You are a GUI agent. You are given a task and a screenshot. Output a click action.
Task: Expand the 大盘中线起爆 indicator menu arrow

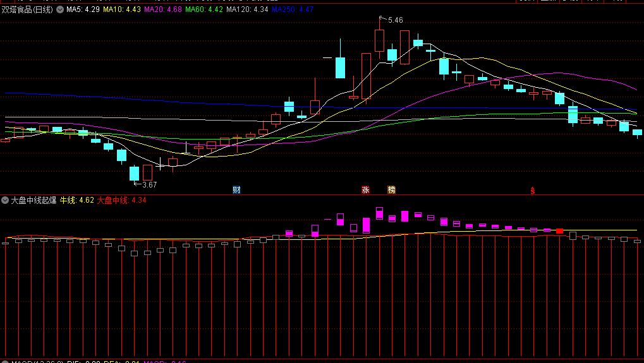[5, 200]
